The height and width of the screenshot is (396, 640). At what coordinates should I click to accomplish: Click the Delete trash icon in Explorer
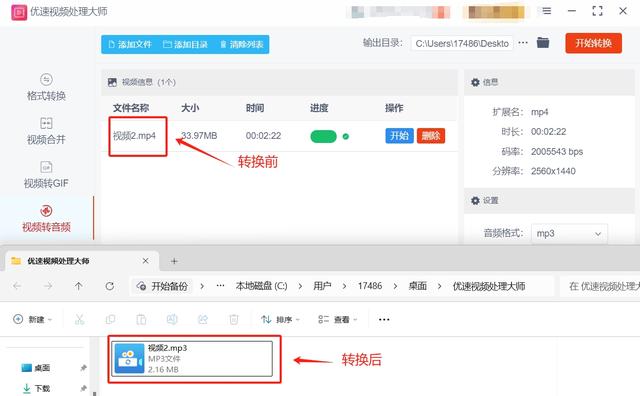click(x=234, y=319)
